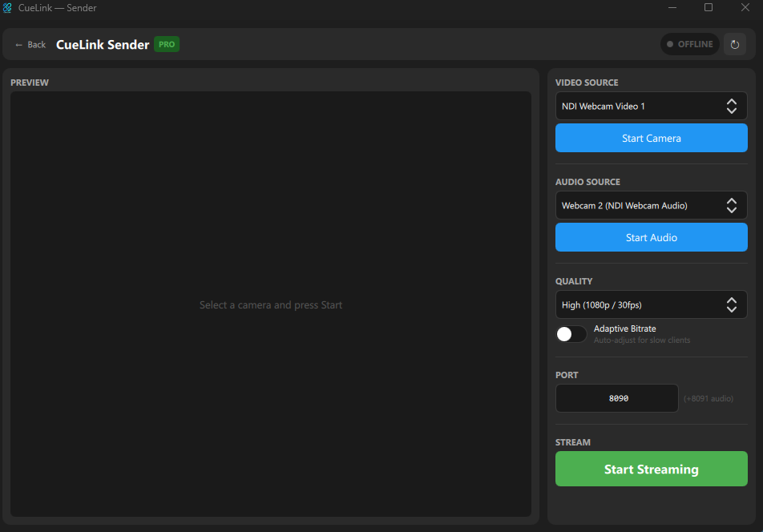Click Start Camera
This screenshot has height=532, width=763.
651,138
